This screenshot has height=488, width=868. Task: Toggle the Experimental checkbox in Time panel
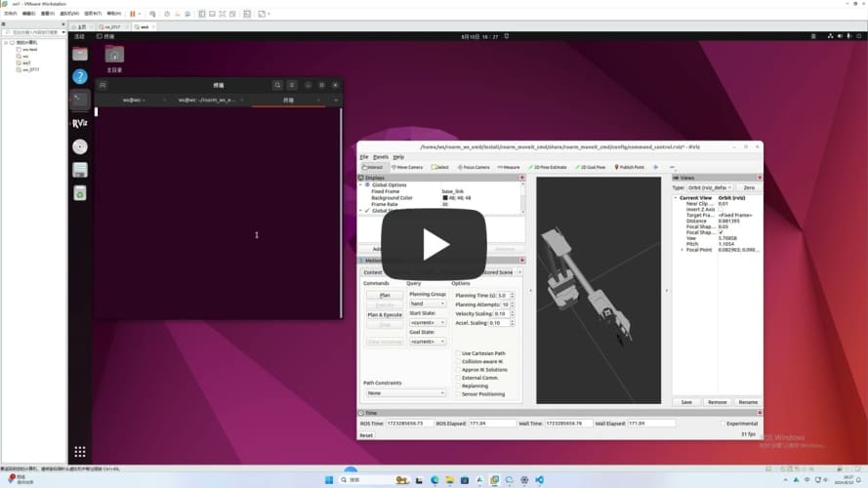click(x=723, y=424)
